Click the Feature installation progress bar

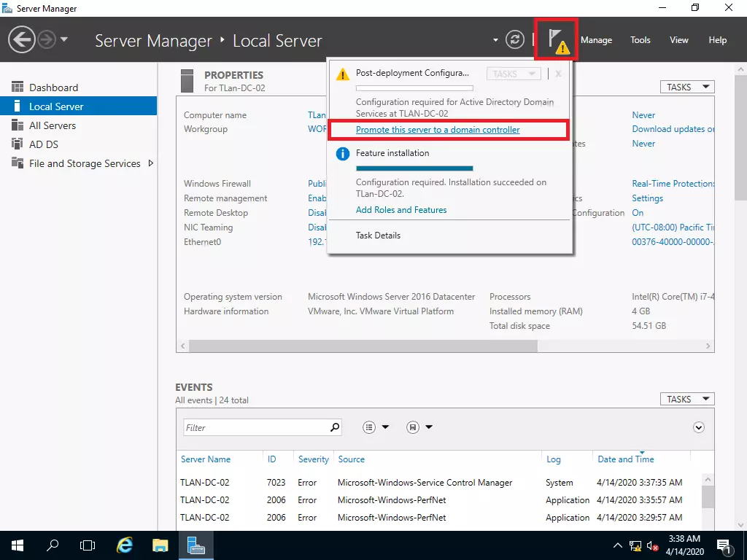[x=414, y=168]
